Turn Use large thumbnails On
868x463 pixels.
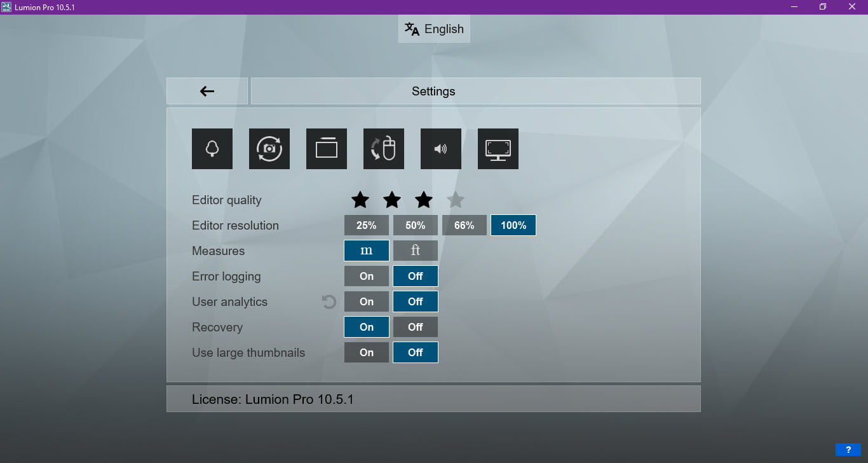click(x=367, y=352)
